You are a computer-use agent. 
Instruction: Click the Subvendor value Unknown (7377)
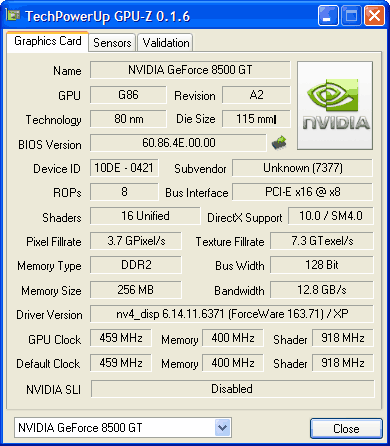click(x=302, y=168)
